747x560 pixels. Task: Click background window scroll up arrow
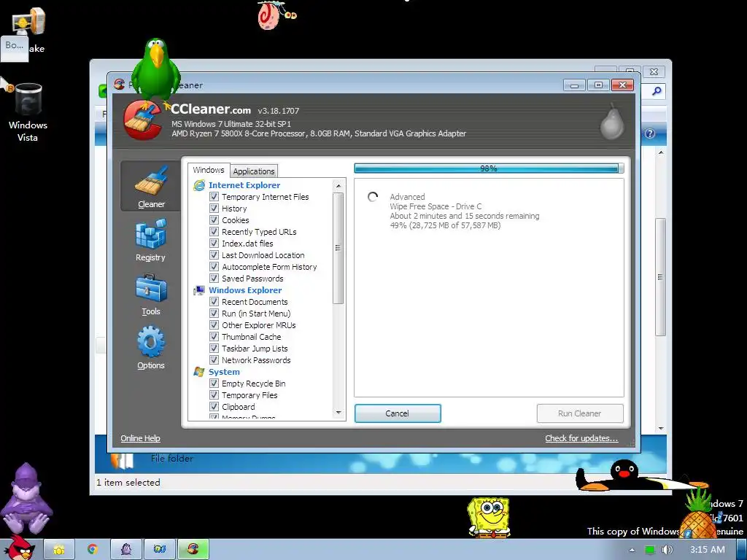click(661, 153)
